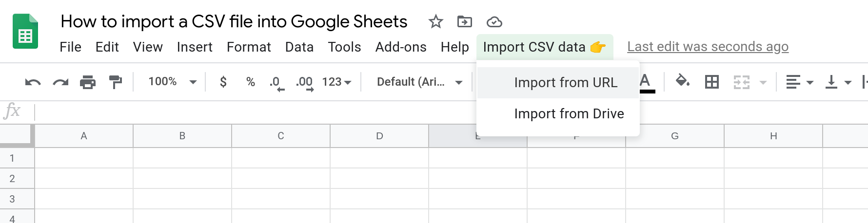Open the zoom 100% dropdown

click(x=172, y=82)
